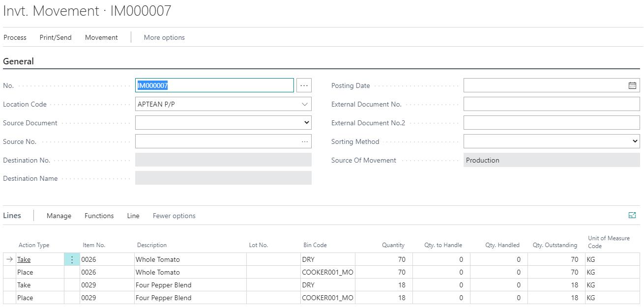Open the Process menu
The image size is (644, 308).
(15, 37)
